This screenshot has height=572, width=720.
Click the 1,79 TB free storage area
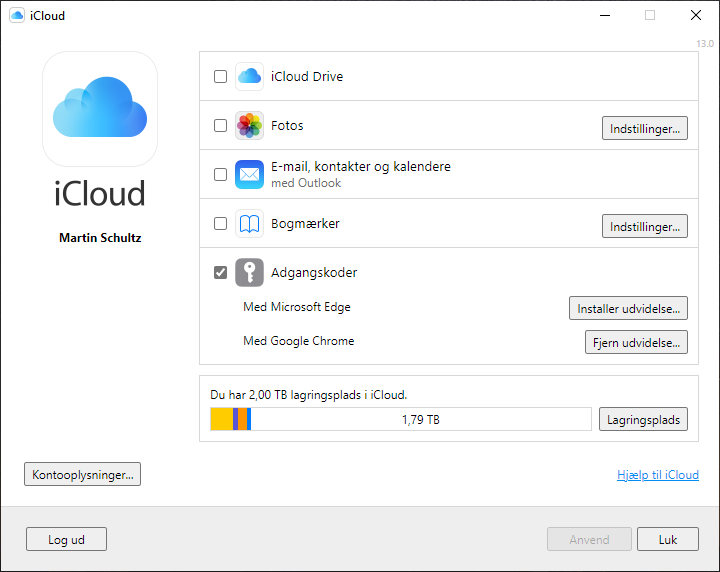(x=421, y=419)
